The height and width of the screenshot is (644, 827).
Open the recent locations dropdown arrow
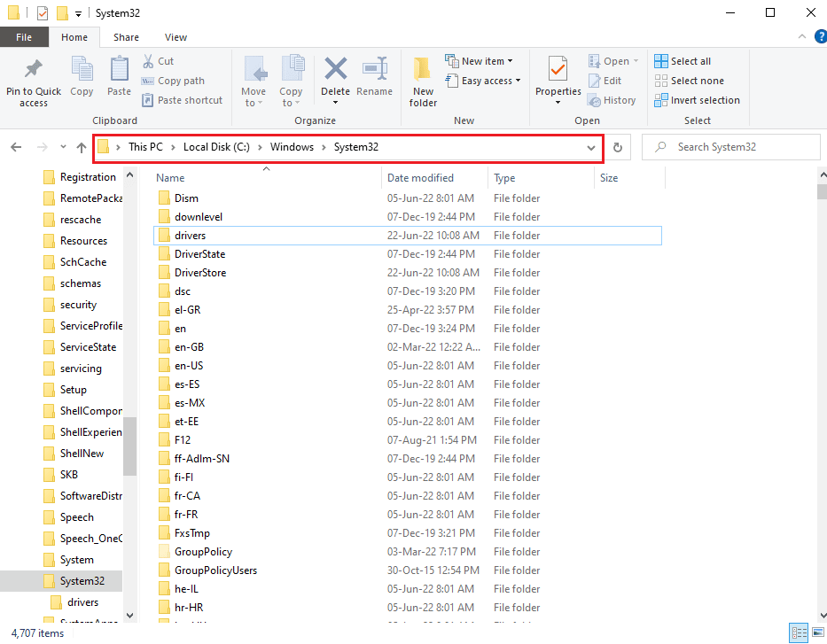coord(63,147)
